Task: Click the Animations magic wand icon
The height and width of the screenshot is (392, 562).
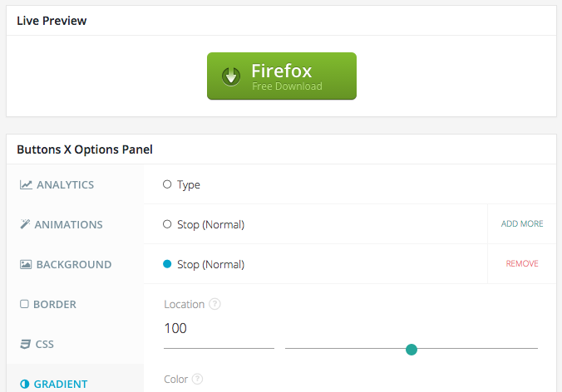Action: point(25,224)
